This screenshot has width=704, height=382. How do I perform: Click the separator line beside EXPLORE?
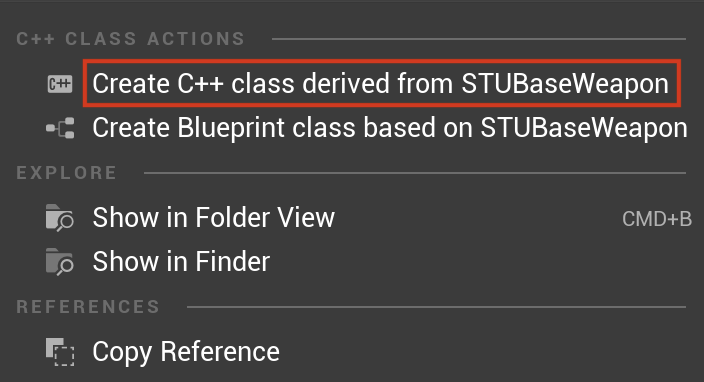click(415, 173)
